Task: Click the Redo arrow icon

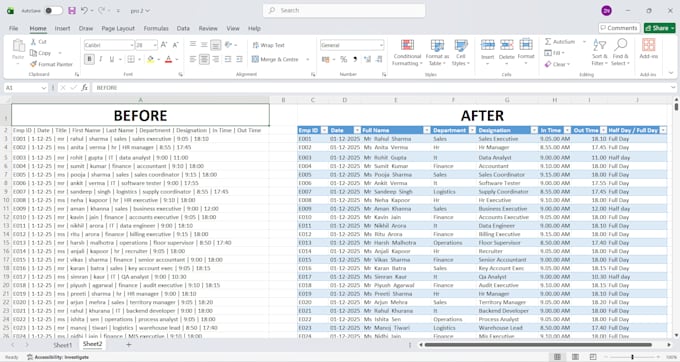Action: 102,10
